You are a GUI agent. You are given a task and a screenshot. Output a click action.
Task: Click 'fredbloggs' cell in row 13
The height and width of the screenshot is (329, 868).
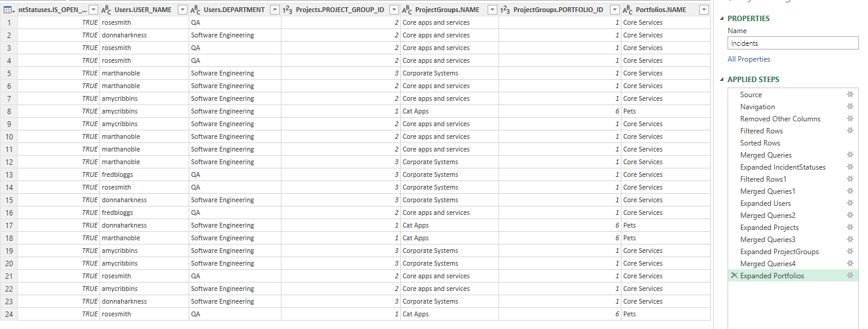tap(144, 174)
